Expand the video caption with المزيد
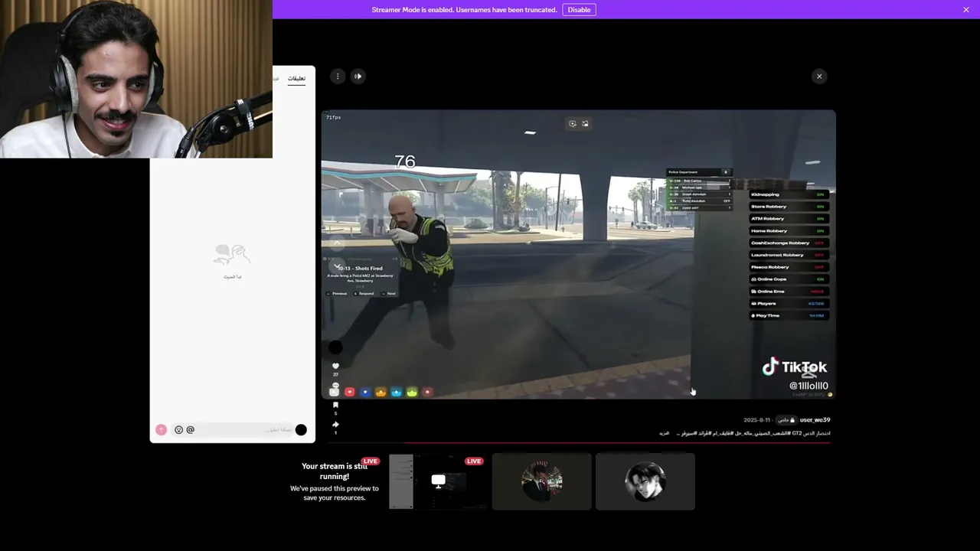Image resolution: width=980 pixels, height=551 pixels. pos(664,433)
